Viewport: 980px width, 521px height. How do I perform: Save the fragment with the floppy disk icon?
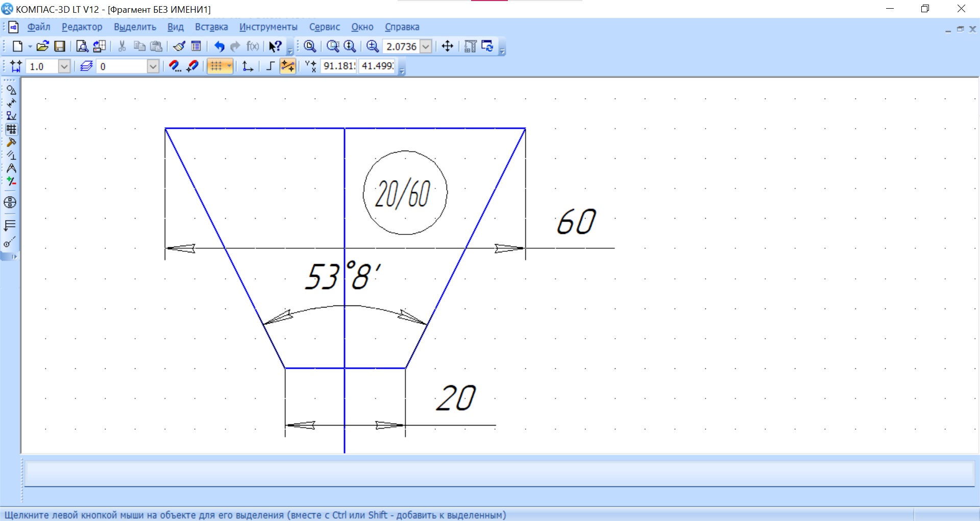[x=60, y=46]
